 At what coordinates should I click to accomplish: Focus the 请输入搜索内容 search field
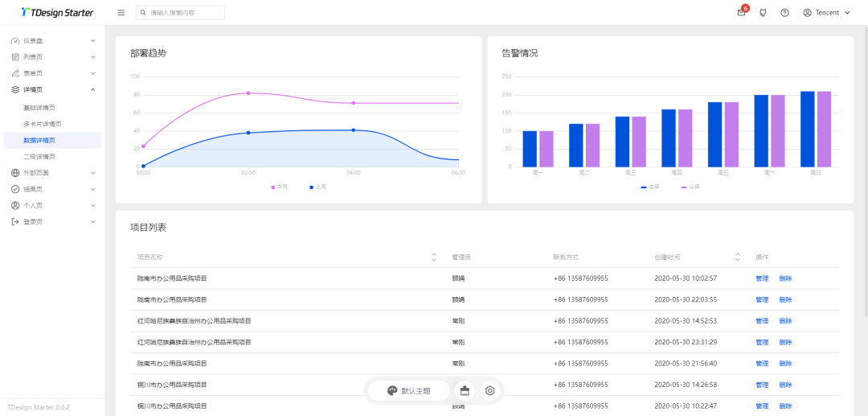pos(180,13)
